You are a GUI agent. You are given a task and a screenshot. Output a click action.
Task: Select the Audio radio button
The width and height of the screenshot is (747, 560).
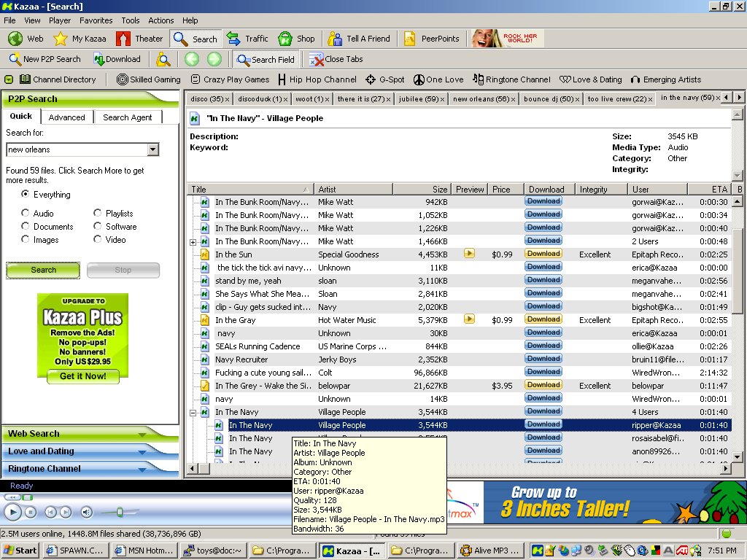tap(26, 214)
